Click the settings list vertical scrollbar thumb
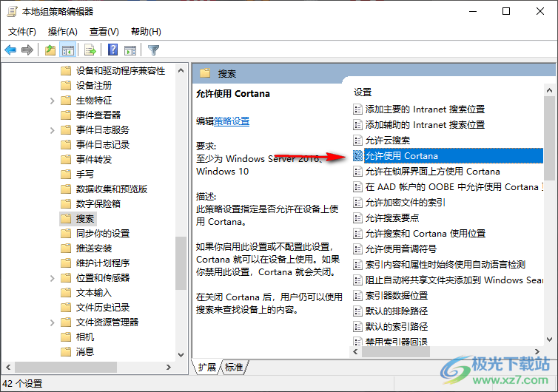 [548, 138]
